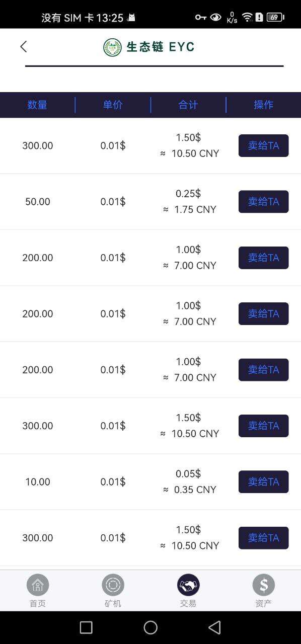Go back using the top-left arrow
Screen dimensions: 301x644
pos(23,47)
